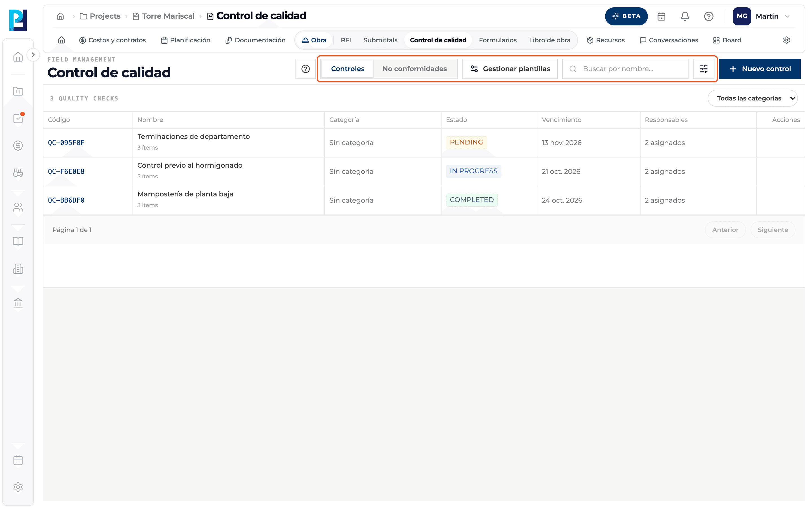Image resolution: width=812 pixels, height=508 pixels.
Task: Open the sidebar users icon
Action: [18, 207]
